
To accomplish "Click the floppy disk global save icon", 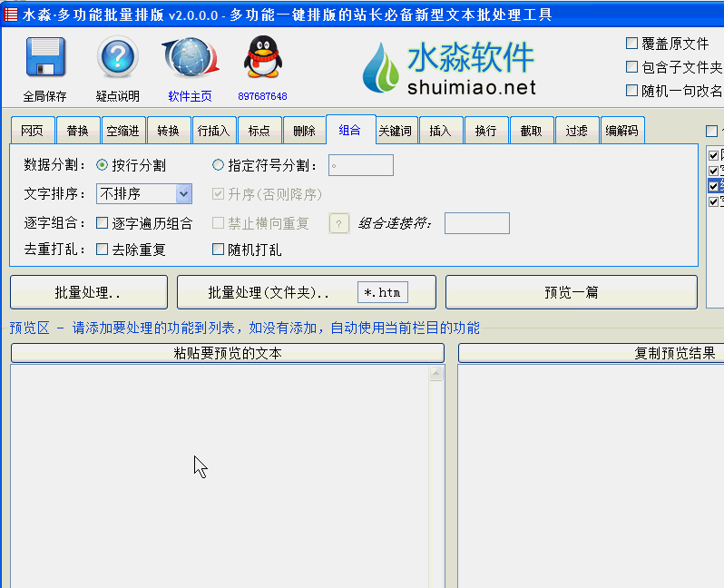I will tap(44, 59).
